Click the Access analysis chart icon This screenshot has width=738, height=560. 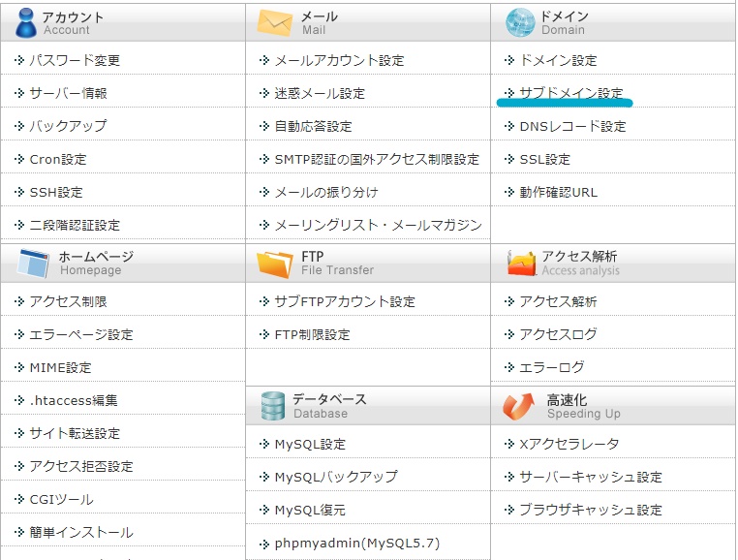click(x=521, y=263)
